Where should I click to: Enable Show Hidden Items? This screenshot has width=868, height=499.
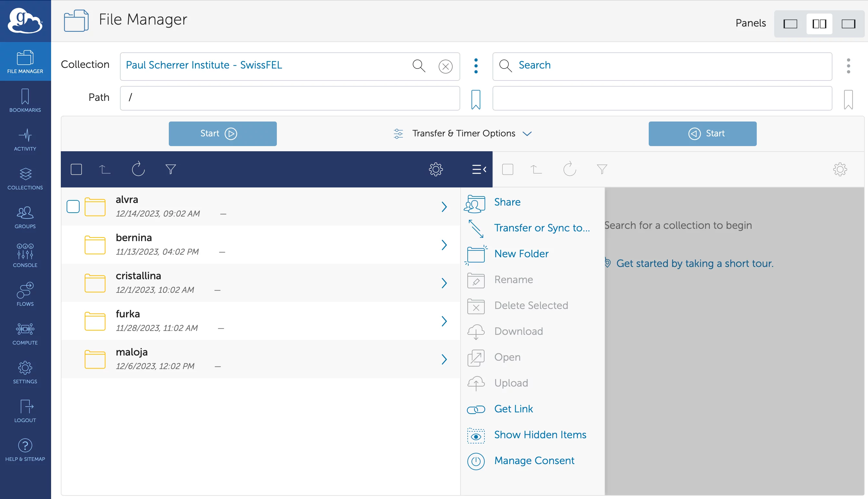tap(540, 435)
